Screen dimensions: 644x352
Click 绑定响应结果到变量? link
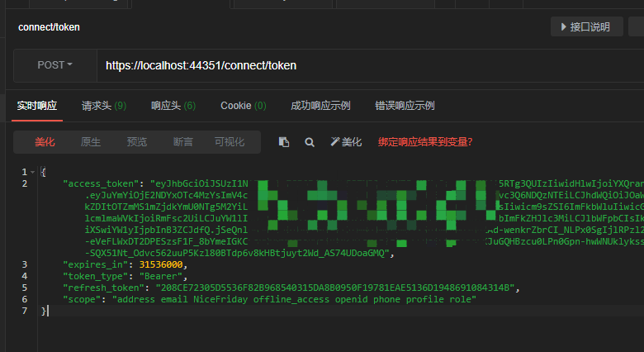pyautogui.click(x=425, y=142)
